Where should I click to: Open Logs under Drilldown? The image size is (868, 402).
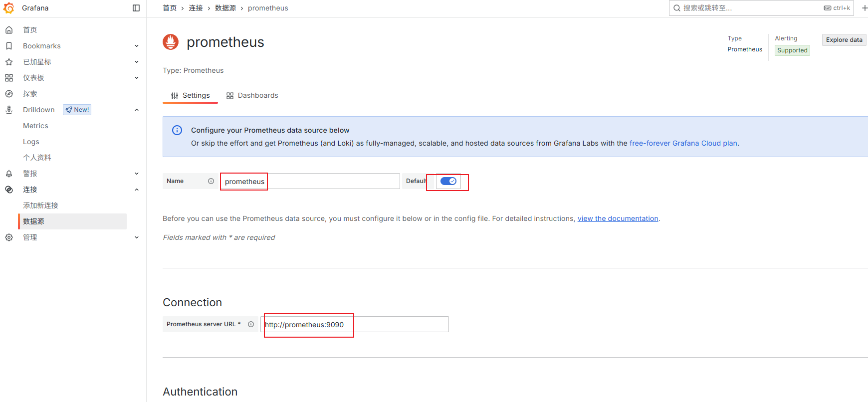[31, 142]
